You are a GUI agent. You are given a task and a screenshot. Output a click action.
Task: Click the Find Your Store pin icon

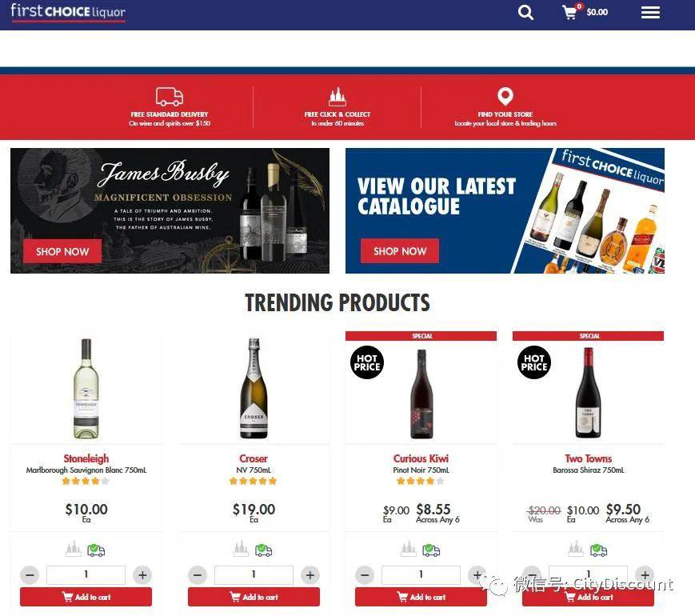coord(505,96)
